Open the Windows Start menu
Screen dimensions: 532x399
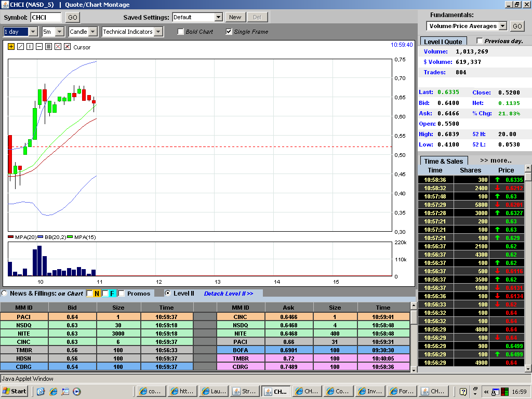pyautogui.click(x=14, y=391)
